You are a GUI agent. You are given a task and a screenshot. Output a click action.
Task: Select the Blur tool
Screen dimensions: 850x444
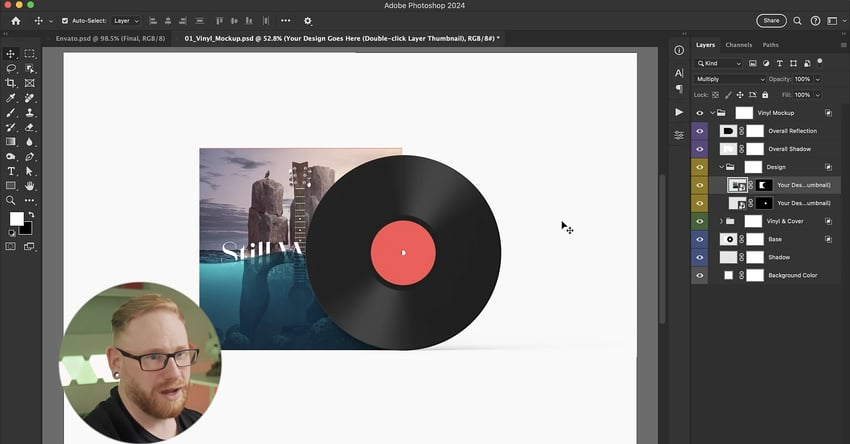[29, 141]
